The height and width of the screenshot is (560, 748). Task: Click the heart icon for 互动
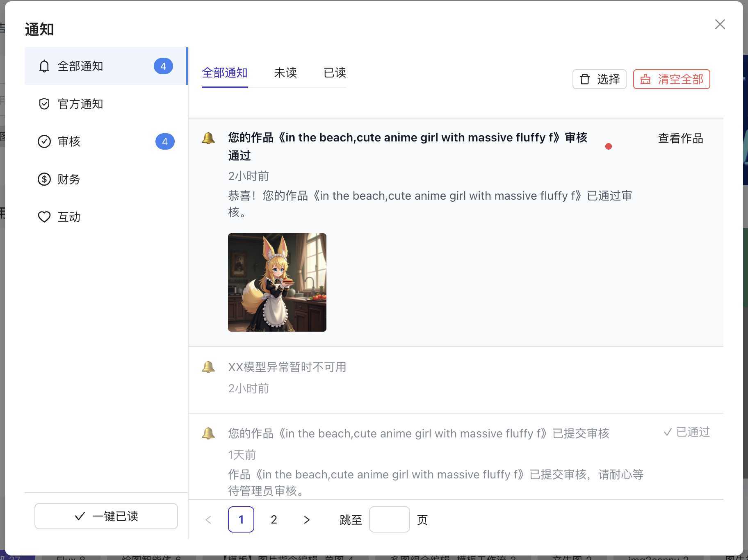pos(44,217)
